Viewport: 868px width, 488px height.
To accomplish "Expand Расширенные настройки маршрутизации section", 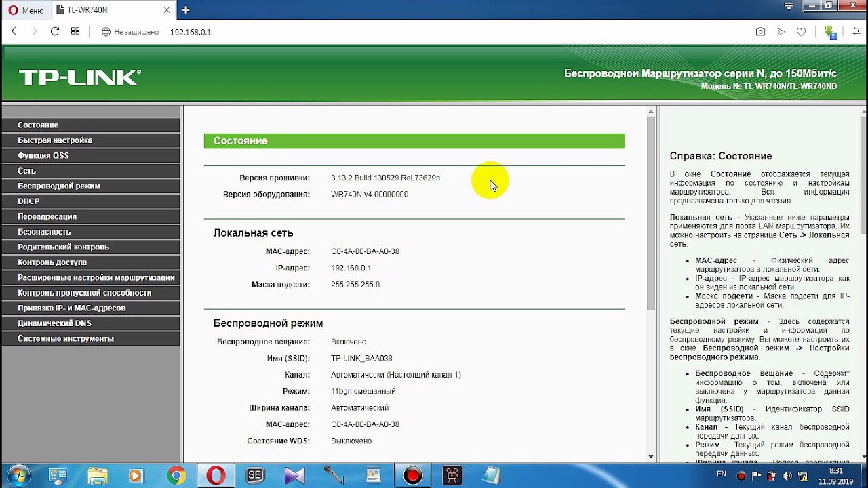I will coord(91,278).
